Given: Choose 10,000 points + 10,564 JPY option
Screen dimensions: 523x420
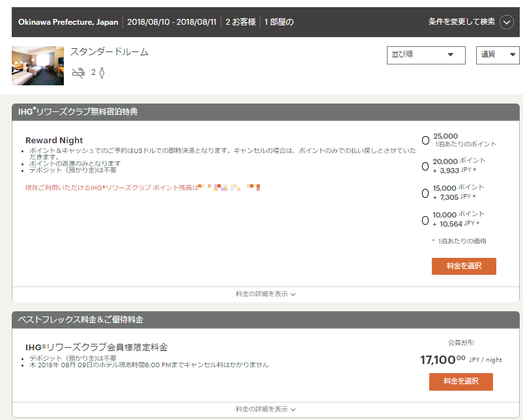Looking at the screenshot, I should pyautogui.click(x=425, y=220).
